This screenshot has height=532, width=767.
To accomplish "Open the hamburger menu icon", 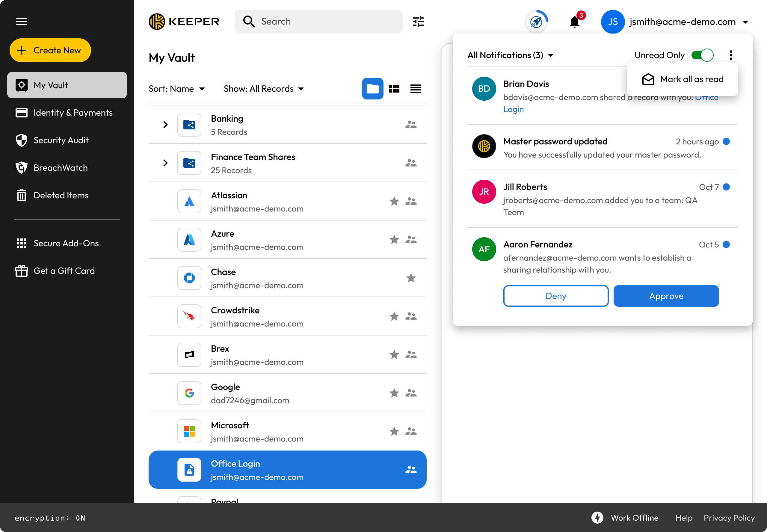I will point(22,22).
